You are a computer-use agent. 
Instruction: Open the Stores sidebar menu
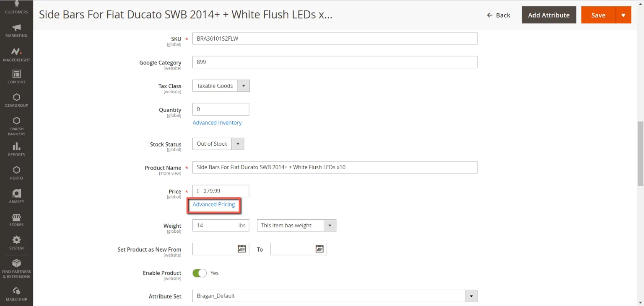(x=16, y=220)
